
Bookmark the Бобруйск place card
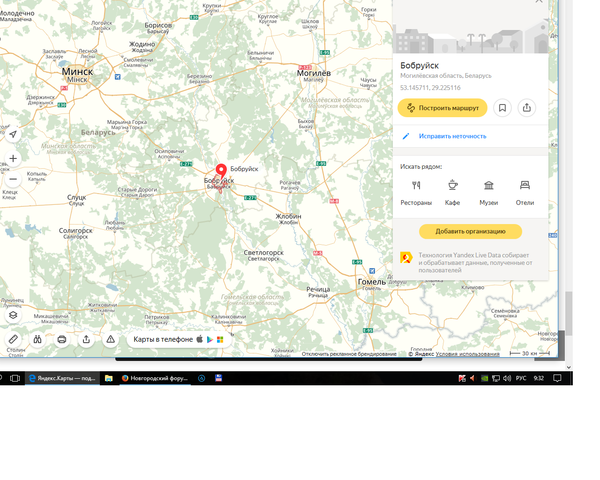[x=502, y=108]
